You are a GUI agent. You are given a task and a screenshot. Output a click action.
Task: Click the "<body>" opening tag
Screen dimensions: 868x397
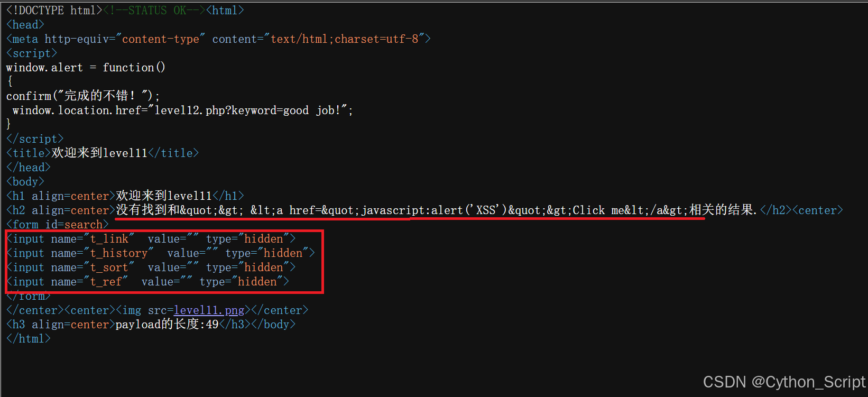pos(25,182)
